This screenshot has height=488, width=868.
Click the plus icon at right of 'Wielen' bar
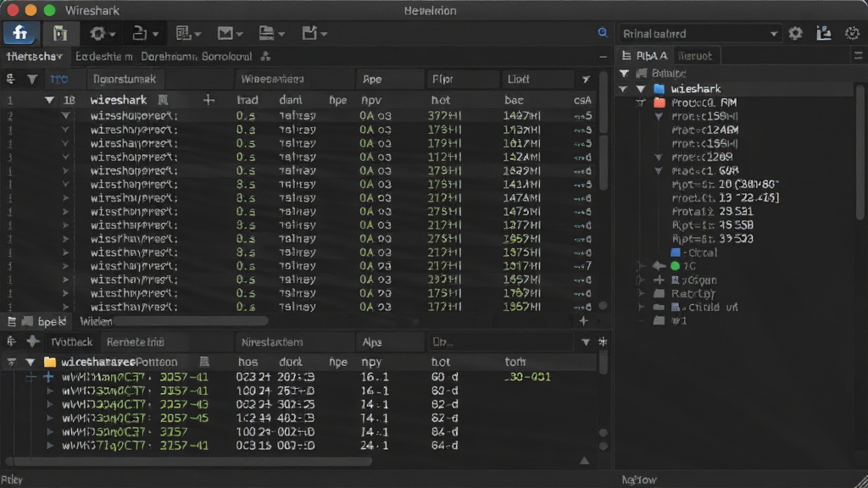coord(583,321)
